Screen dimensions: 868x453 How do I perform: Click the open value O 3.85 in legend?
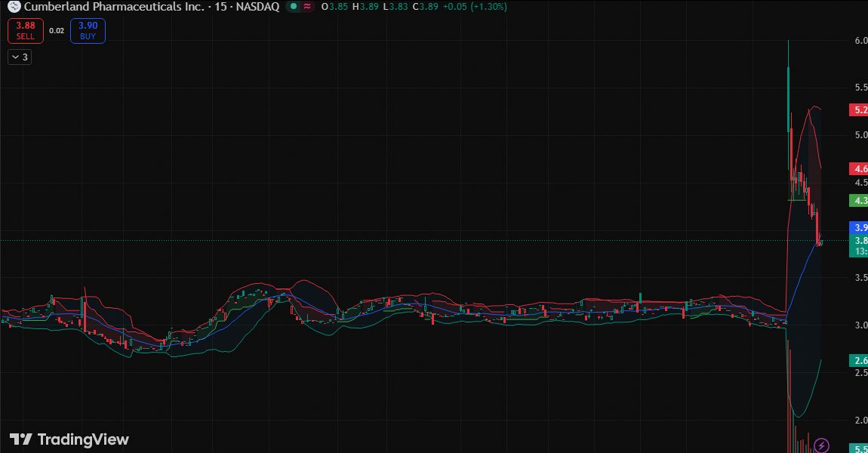point(332,7)
